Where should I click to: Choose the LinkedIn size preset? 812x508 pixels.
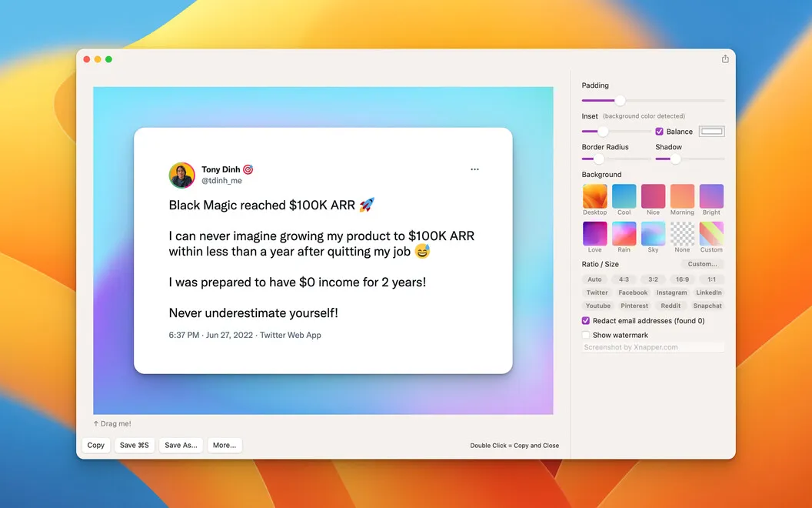point(708,293)
